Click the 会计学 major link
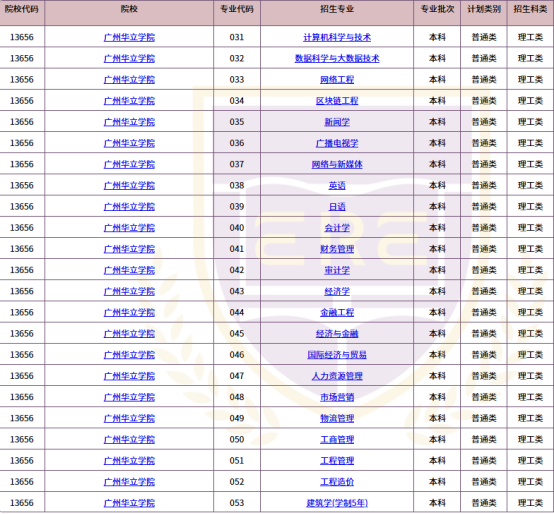 pyautogui.click(x=337, y=228)
